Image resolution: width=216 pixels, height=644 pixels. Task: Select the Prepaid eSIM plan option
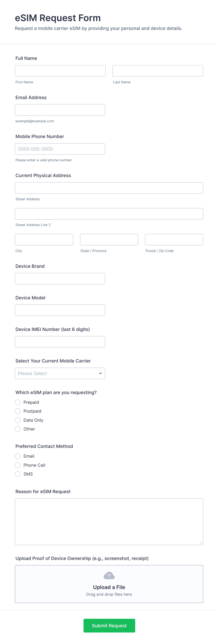[18, 402]
